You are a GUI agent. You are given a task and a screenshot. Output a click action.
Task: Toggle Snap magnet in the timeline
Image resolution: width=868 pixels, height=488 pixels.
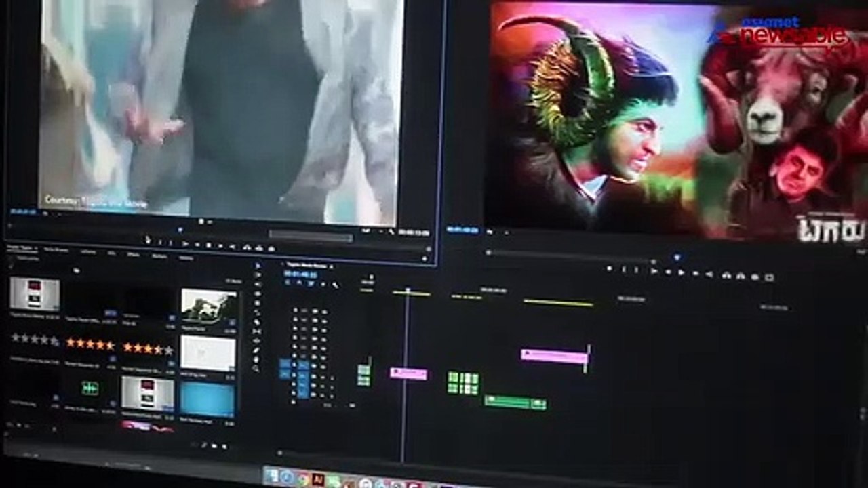(x=298, y=283)
